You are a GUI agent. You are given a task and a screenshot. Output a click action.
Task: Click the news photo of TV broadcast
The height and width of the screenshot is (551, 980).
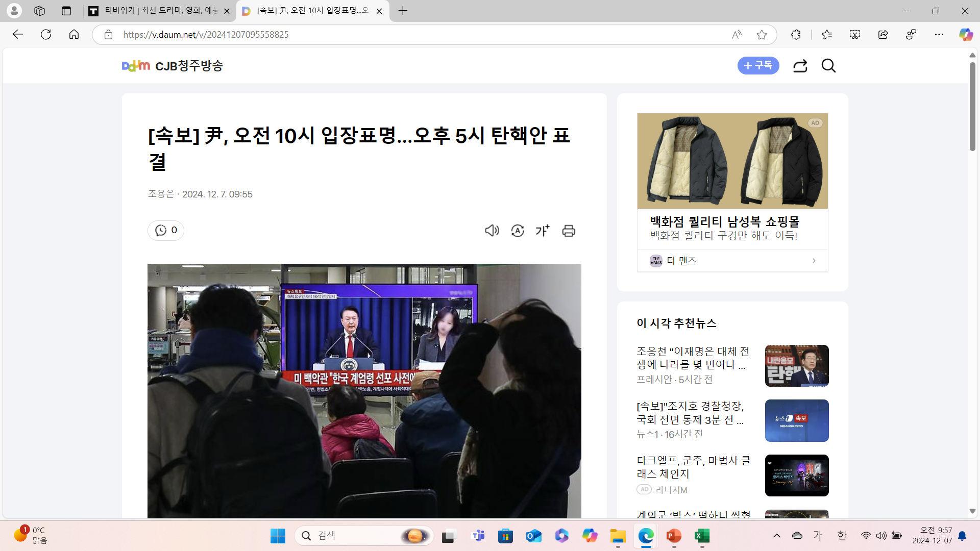364,390
